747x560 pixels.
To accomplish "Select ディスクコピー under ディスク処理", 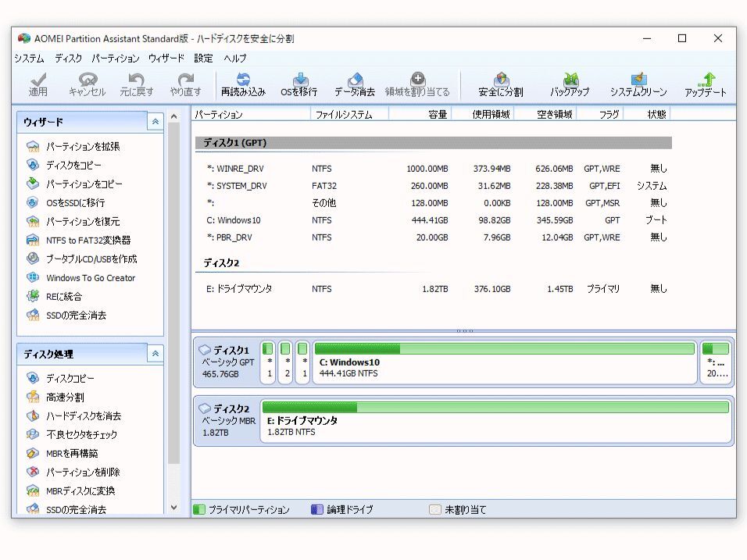I will click(x=60, y=379).
